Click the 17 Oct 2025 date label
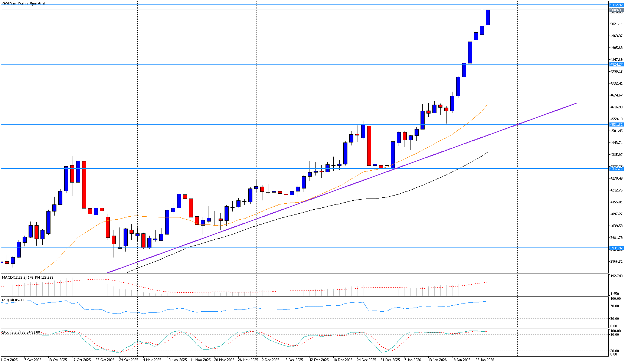This screenshot has width=628, height=364. [81, 360]
